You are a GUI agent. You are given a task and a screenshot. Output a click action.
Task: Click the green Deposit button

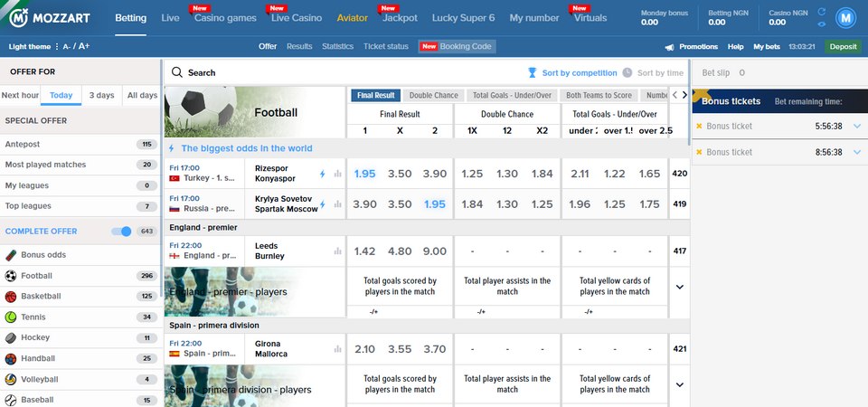point(843,46)
